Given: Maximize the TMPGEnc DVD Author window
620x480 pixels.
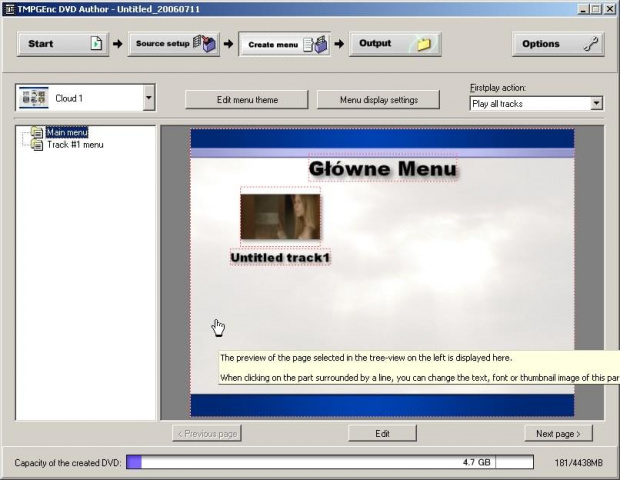Looking at the screenshot, I should [x=595, y=9].
